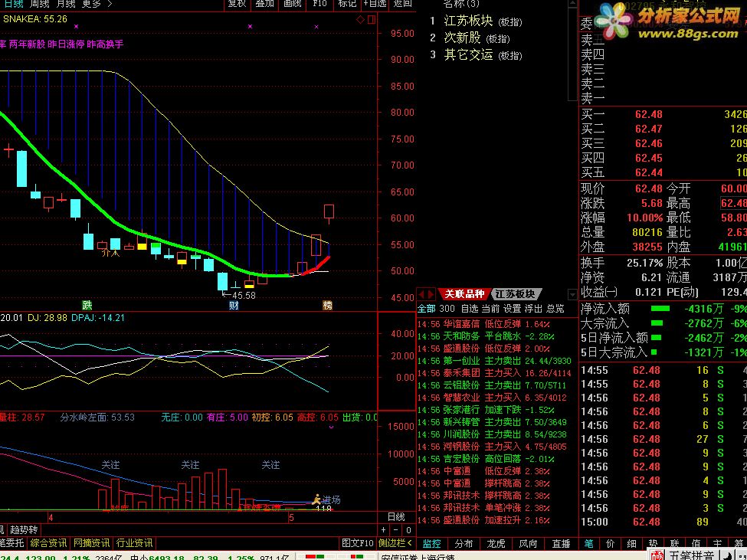Select the 价 tab beside 笔
Image resolution: width=747 pixels, height=560 pixels.
(611, 543)
